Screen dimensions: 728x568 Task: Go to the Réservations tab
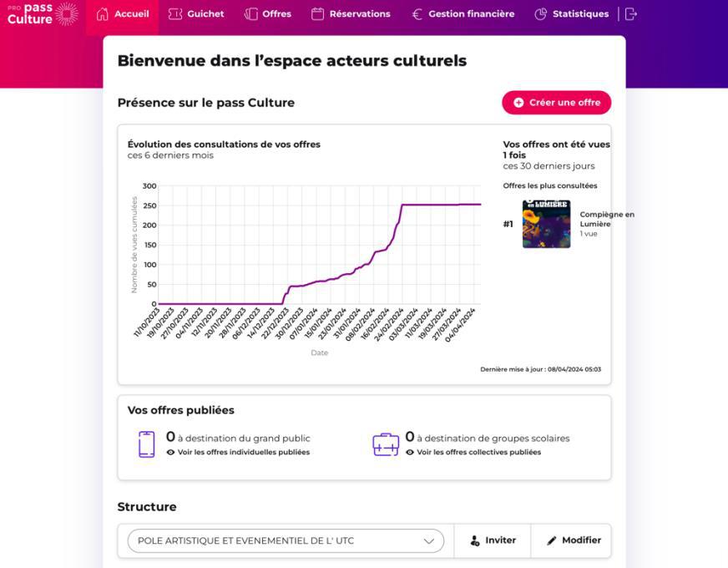coord(359,14)
